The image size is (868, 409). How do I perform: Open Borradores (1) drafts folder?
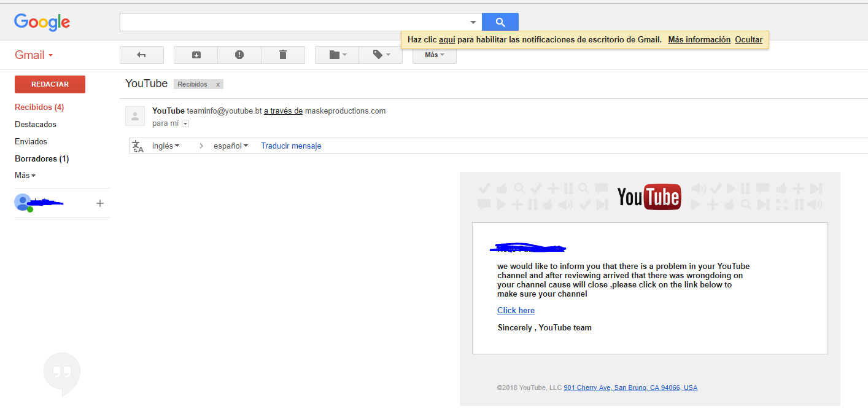42,158
